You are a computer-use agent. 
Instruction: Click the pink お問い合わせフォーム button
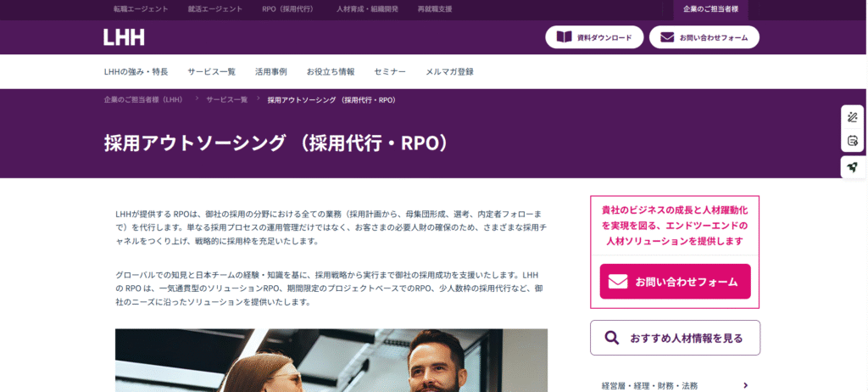point(675,282)
